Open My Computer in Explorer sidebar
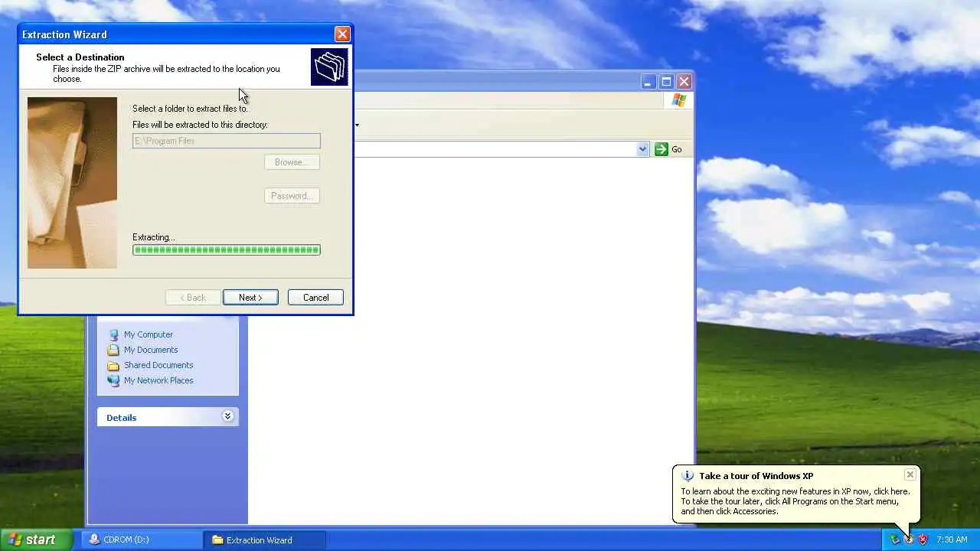980x551 pixels. click(149, 334)
